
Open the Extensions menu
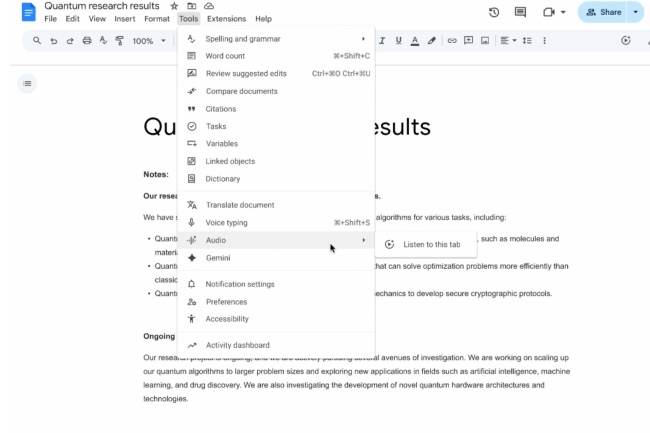tap(226, 19)
